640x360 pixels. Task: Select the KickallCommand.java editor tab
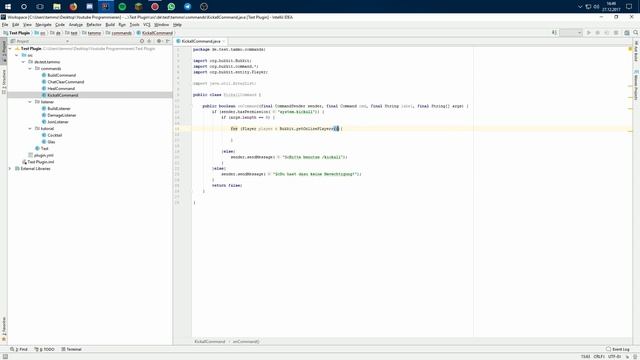click(x=200, y=41)
